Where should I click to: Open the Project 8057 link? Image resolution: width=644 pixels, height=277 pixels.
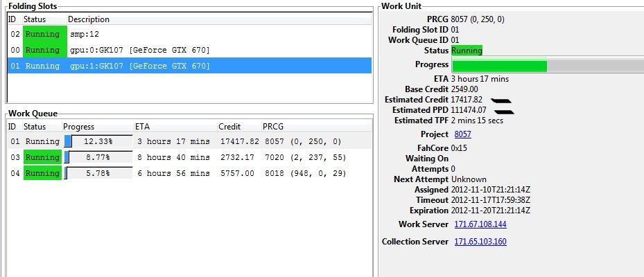point(462,134)
